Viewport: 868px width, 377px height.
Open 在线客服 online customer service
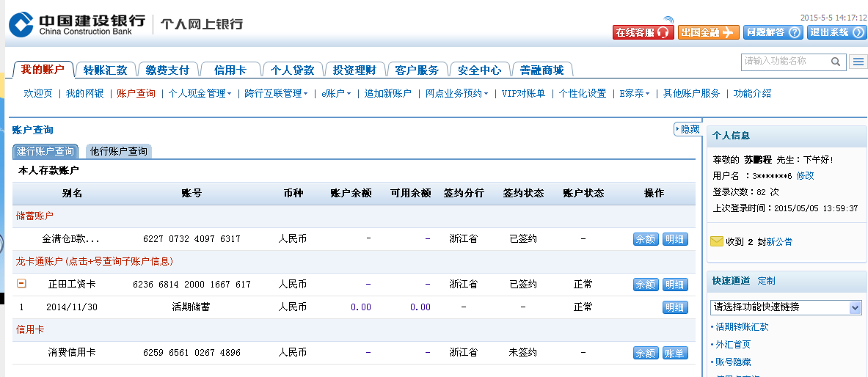643,32
